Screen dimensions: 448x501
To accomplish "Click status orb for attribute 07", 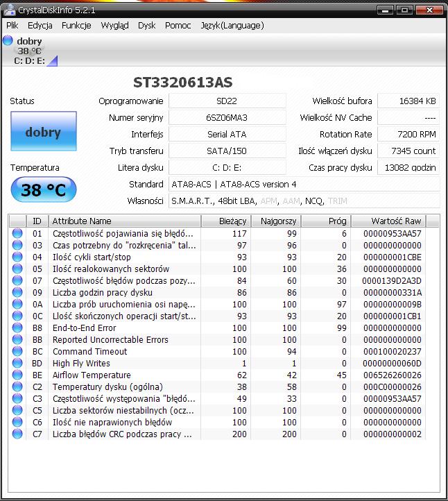I will click(x=17, y=280).
